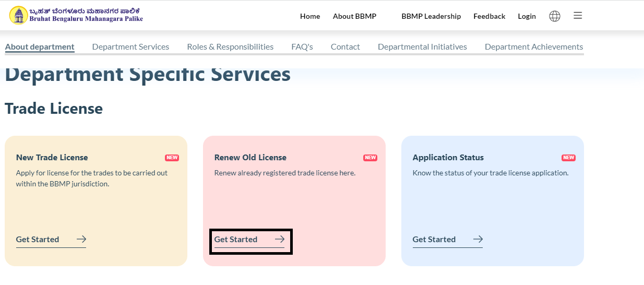
Task: Open Feedback in top navigation
Action: pyautogui.click(x=489, y=16)
